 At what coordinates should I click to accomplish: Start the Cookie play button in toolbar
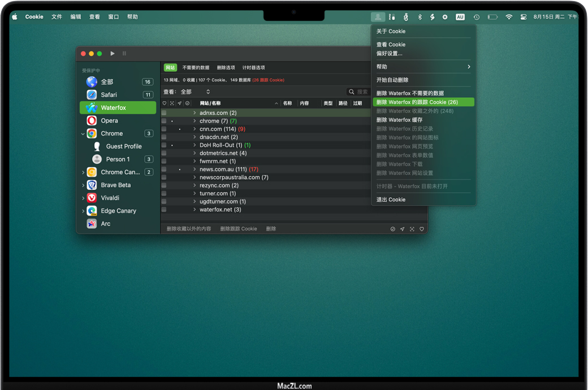pyautogui.click(x=113, y=54)
